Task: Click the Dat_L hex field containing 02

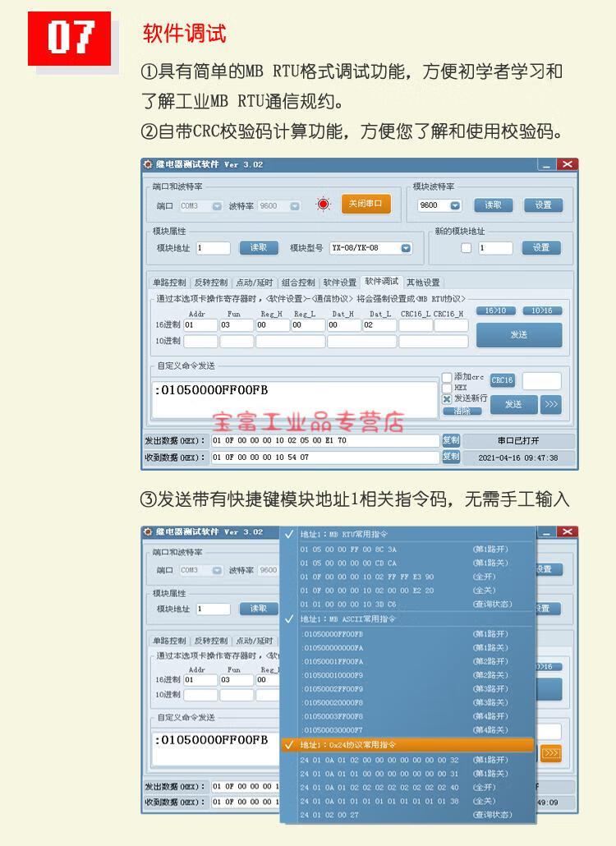Action: pos(379,325)
